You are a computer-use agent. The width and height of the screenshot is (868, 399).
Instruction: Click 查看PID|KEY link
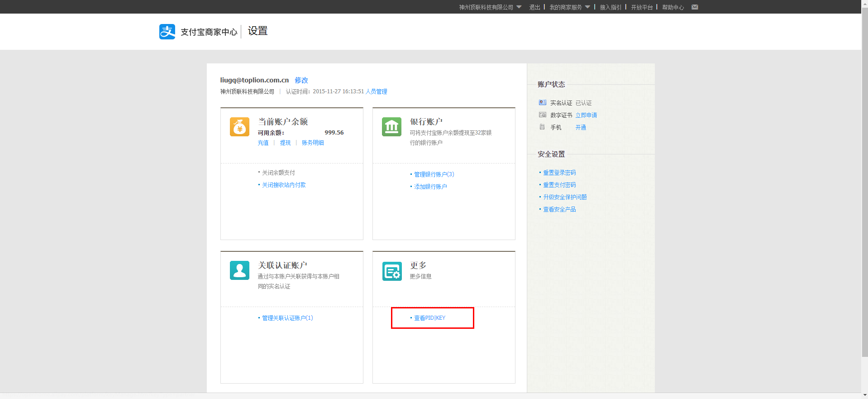429,318
